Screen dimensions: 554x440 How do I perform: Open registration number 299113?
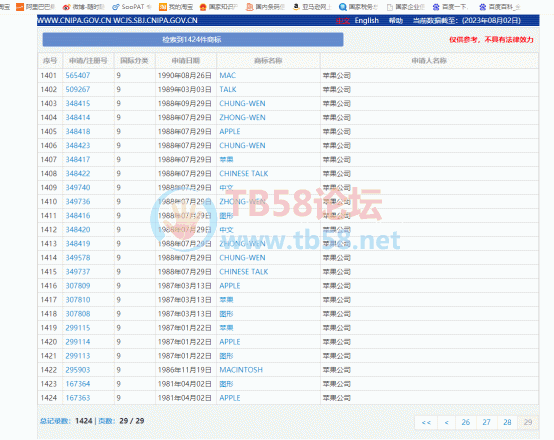coord(78,356)
